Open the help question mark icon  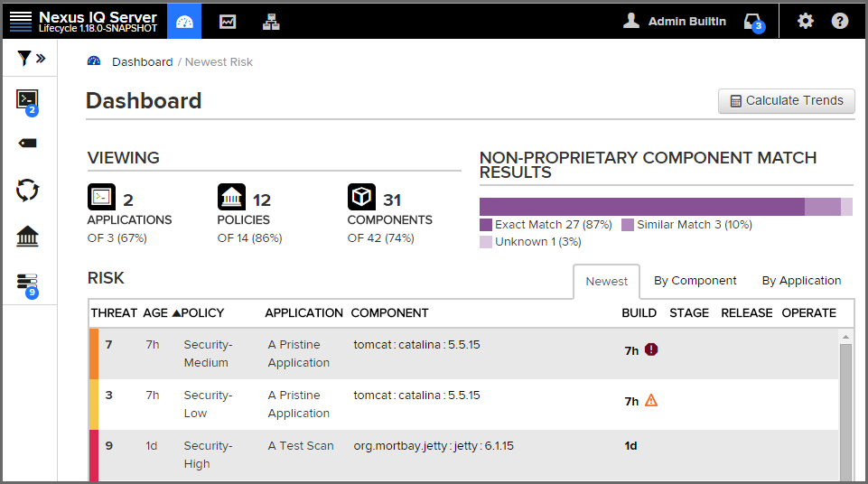pyautogui.click(x=840, y=21)
